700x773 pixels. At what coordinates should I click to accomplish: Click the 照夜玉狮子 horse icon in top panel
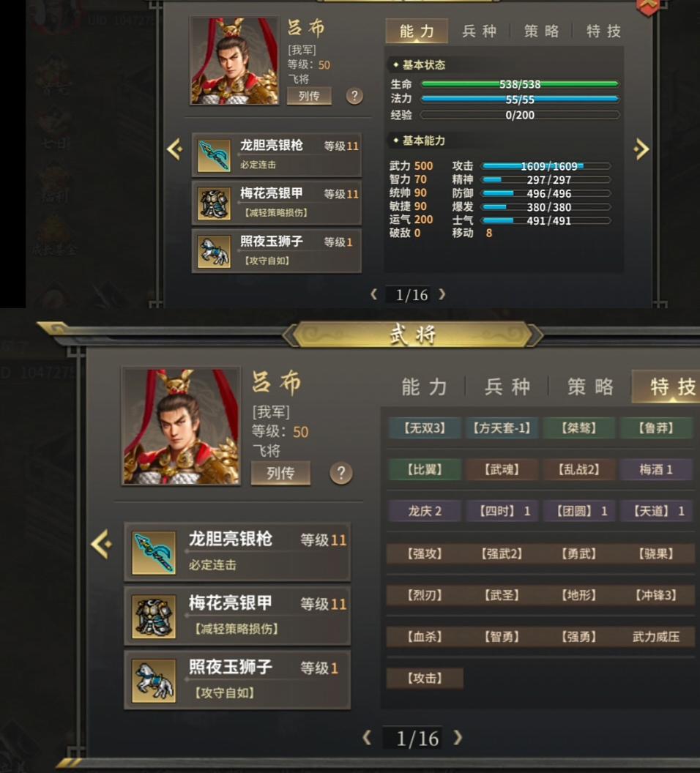[214, 251]
